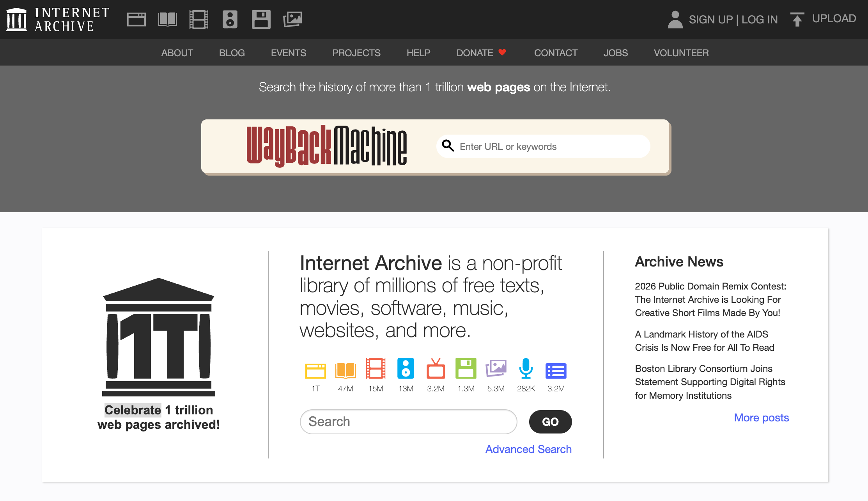Open the web archive icon in top toolbar
The height and width of the screenshot is (501, 868).
[x=136, y=19]
